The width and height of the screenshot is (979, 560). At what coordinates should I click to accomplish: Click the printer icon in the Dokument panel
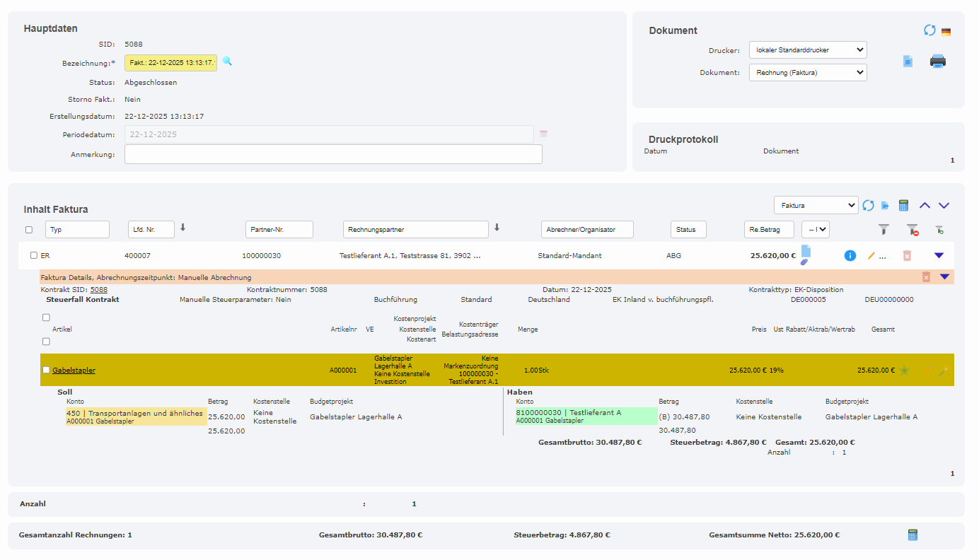pyautogui.click(x=938, y=62)
